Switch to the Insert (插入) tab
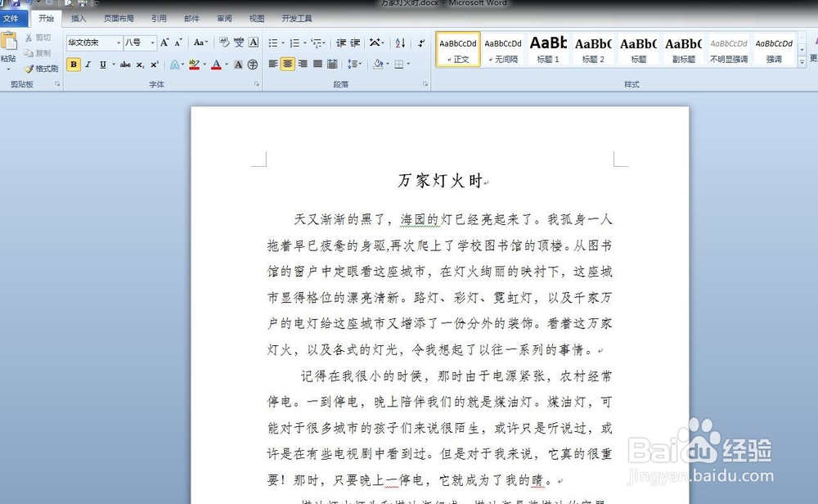This screenshot has height=504, width=818. pos(79,19)
